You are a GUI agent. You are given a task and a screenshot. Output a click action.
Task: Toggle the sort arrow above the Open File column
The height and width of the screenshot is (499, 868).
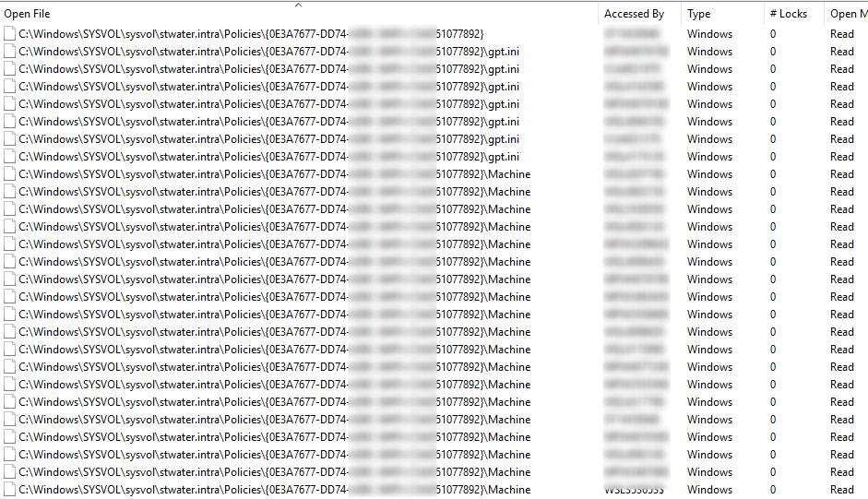(298, 5)
